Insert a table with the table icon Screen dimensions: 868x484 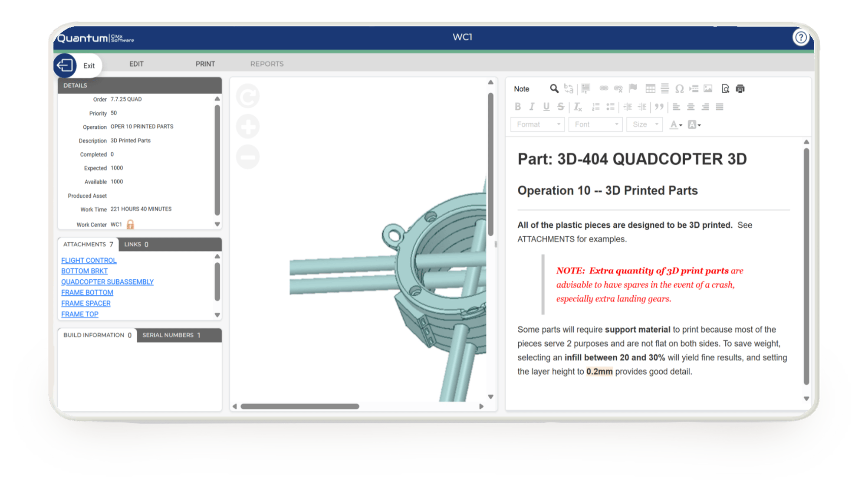[650, 88]
